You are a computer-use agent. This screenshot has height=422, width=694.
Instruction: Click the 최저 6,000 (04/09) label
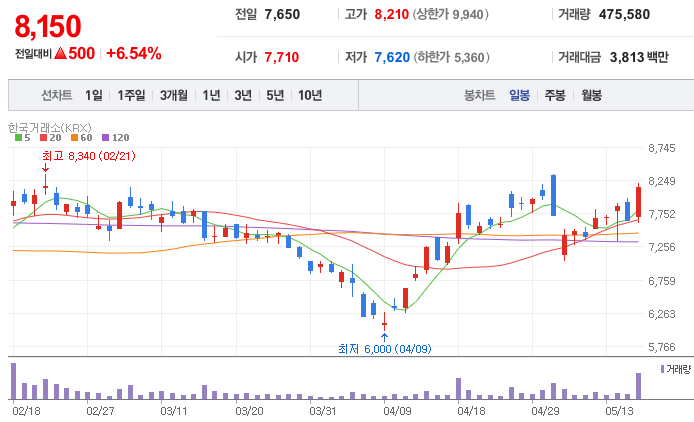[x=385, y=349]
